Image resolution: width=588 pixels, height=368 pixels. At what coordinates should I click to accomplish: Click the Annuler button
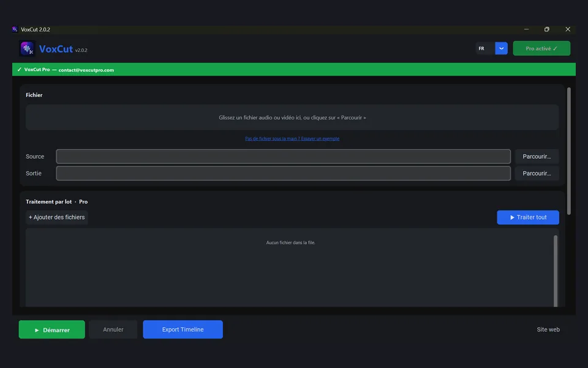pos(113,330)
